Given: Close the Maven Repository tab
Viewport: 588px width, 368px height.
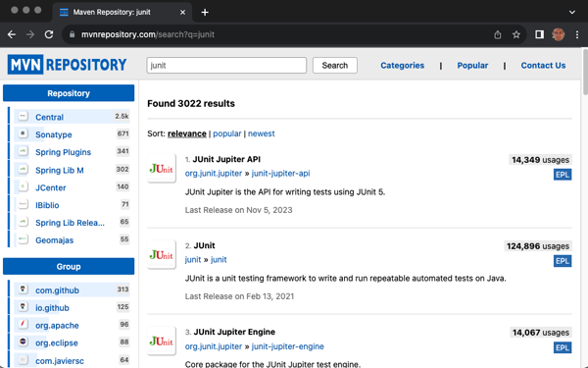Looking at the screenshot, I should 182,13.
